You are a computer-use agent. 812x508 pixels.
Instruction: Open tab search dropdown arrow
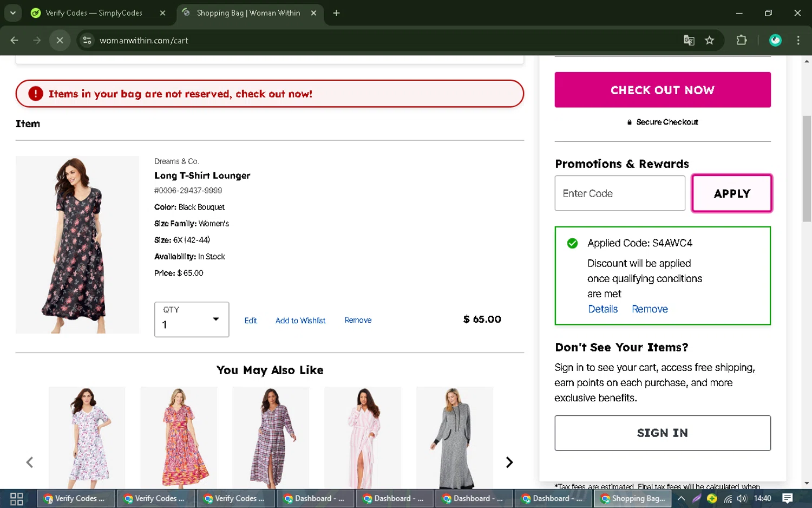[12, 13]
